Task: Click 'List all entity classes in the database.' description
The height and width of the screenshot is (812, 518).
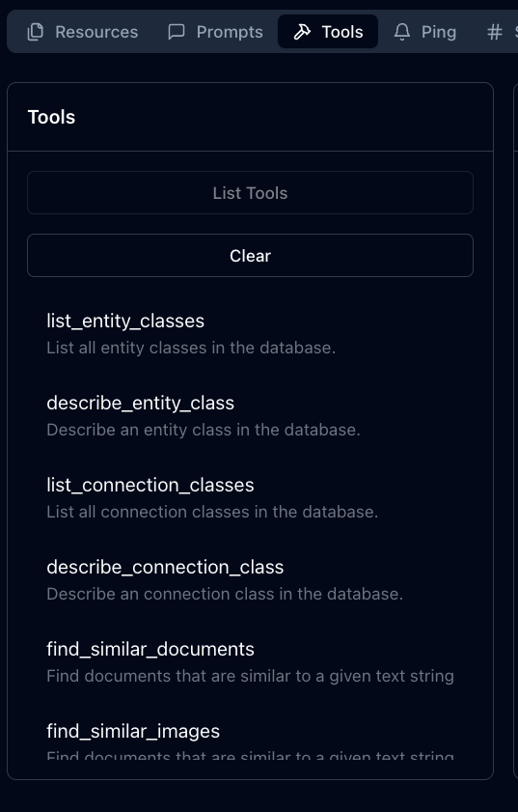Action: pos(191,348)
